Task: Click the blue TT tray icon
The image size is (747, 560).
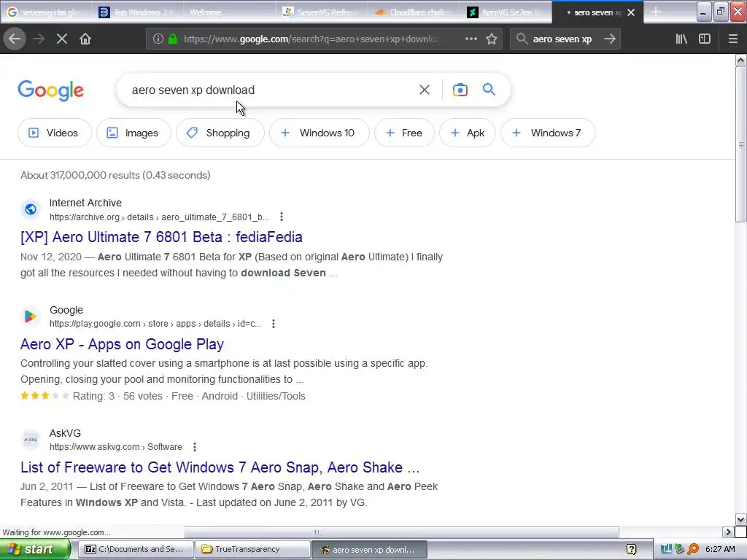Action: pos(666,550)
